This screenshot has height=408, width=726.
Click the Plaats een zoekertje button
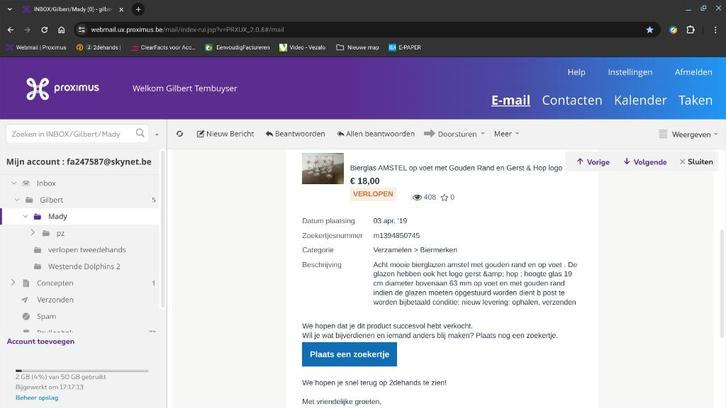point(349,354)
